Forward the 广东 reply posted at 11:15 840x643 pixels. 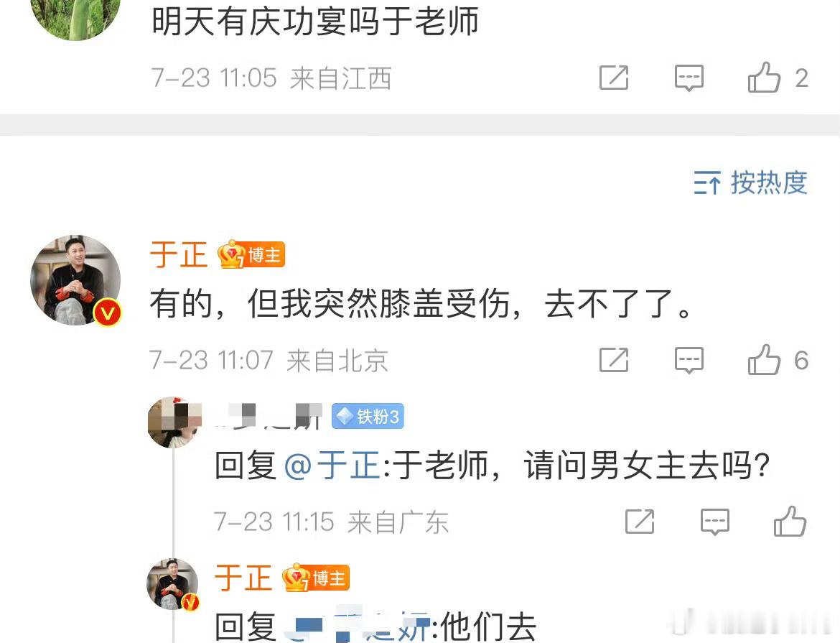[x=640, y=522]
